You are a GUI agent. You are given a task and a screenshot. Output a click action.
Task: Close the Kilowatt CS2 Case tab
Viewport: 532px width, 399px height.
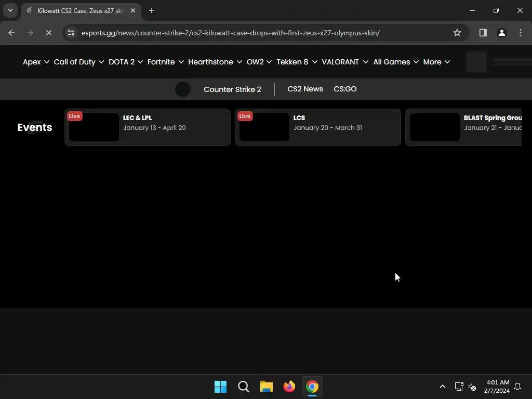(x=133, y=10)
